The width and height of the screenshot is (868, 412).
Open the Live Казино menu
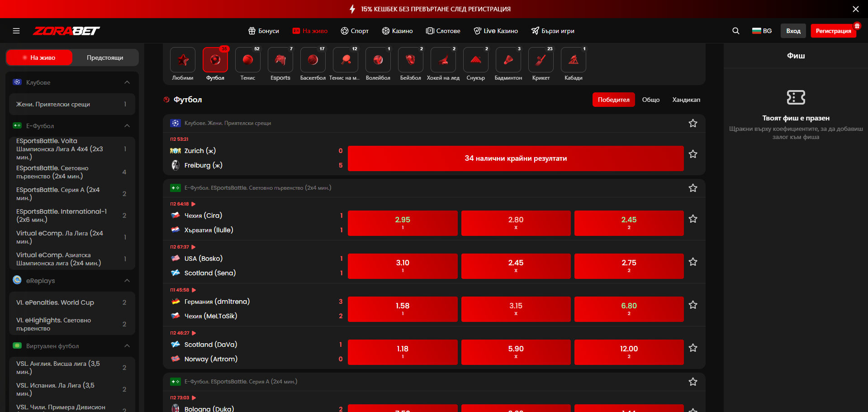pyautogui.click(x=496, y=31)
